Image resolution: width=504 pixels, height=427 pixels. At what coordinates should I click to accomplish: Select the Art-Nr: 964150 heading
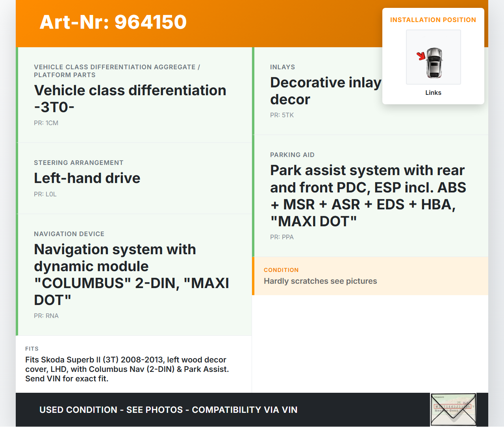tap(113, 22)
